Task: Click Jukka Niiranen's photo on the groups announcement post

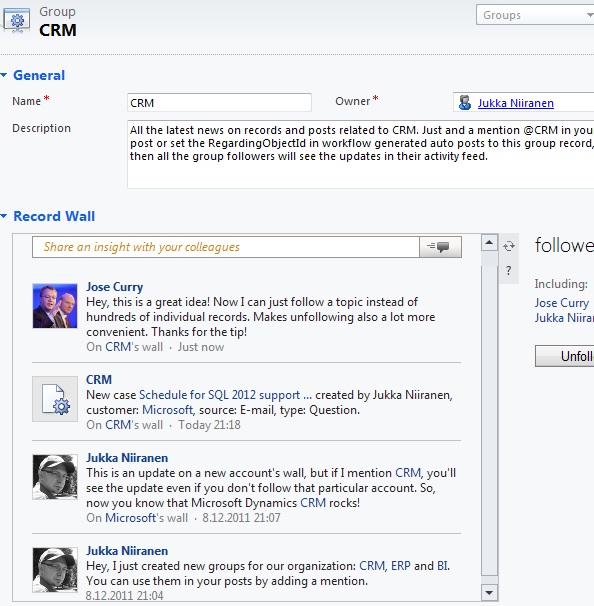Action: tap(55, 570)
